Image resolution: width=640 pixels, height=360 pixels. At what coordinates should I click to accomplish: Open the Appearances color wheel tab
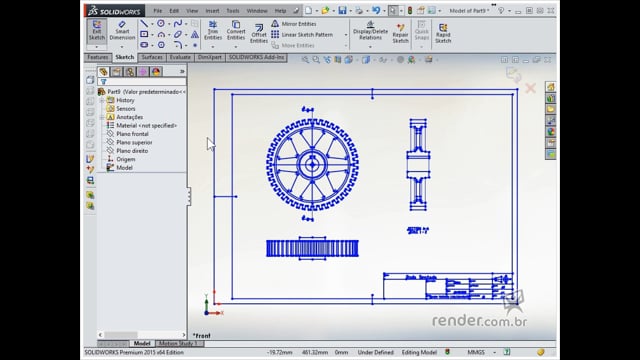156,72
